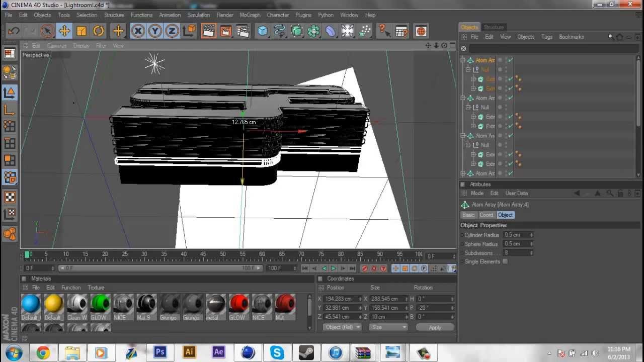Toggle Autokeying red button

coord(374,268)
